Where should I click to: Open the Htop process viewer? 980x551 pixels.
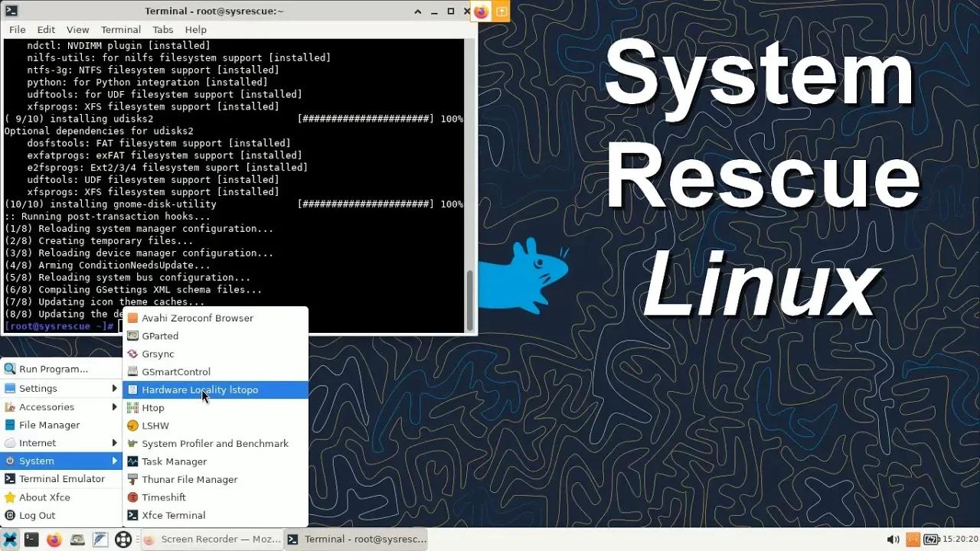pos(152,407)
